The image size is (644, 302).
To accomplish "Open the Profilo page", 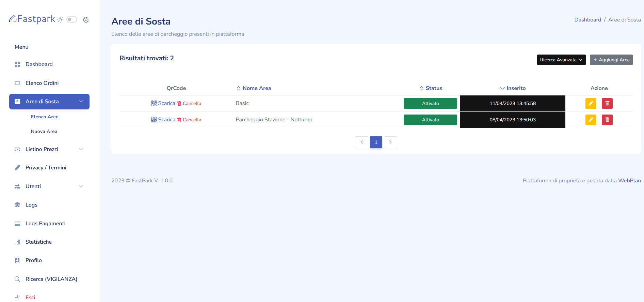I will coord(49,260).
